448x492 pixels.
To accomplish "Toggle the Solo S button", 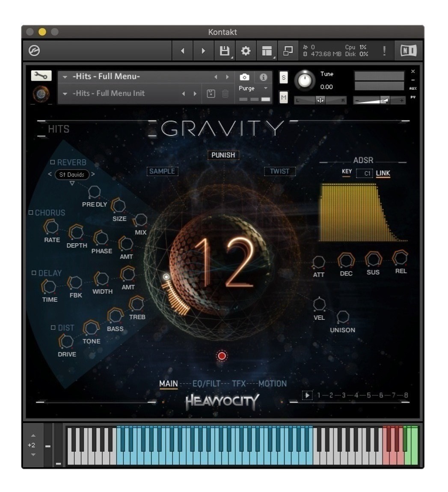I will click(x=283, y=78).
